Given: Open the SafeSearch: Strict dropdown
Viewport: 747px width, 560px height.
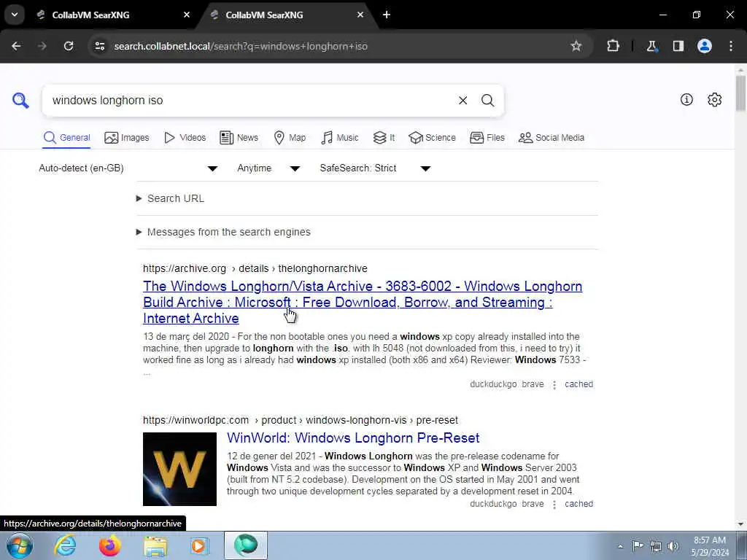Looking at the screenshot, I should (x=376, y=168).
